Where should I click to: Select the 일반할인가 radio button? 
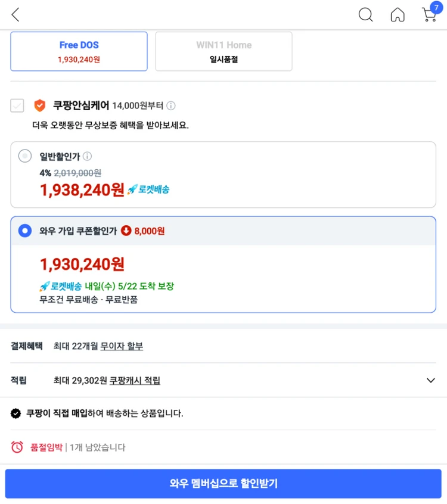coord(25,156)
